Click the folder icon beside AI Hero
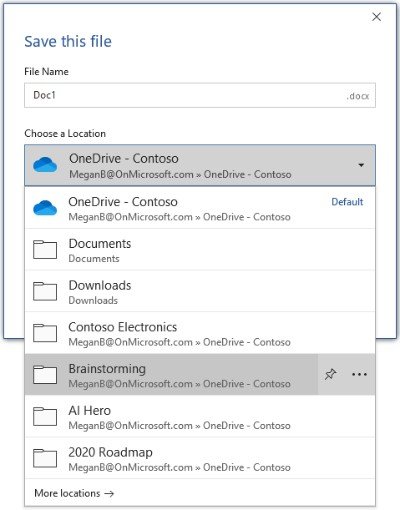The height and width of the screenshot is (510, 400). (45, 416)
